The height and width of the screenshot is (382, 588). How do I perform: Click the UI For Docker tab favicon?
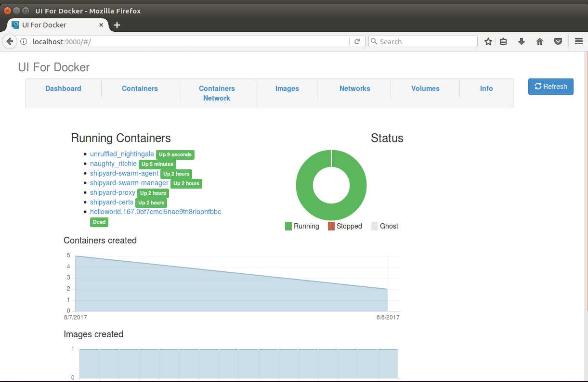pos(15,25)
